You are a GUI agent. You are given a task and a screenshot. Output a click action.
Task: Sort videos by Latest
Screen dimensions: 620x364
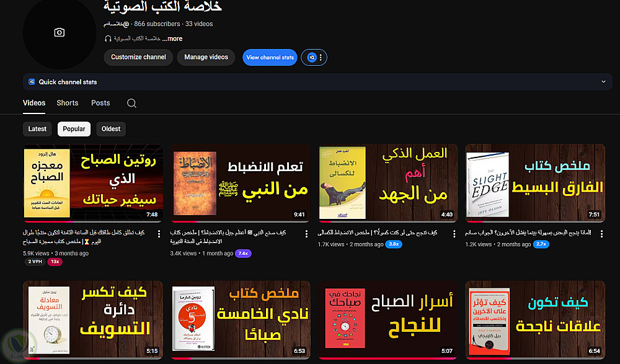pyautogui.click(x=37, y=129)
